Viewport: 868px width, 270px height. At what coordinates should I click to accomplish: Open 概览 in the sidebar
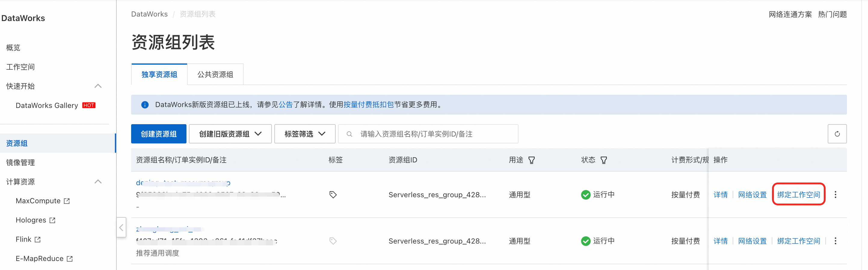13,48
